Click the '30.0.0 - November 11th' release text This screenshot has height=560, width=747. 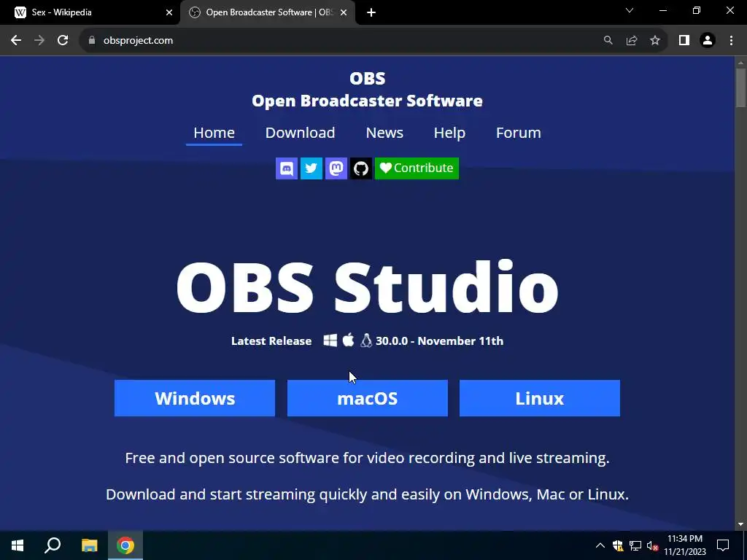click(439, 341)
